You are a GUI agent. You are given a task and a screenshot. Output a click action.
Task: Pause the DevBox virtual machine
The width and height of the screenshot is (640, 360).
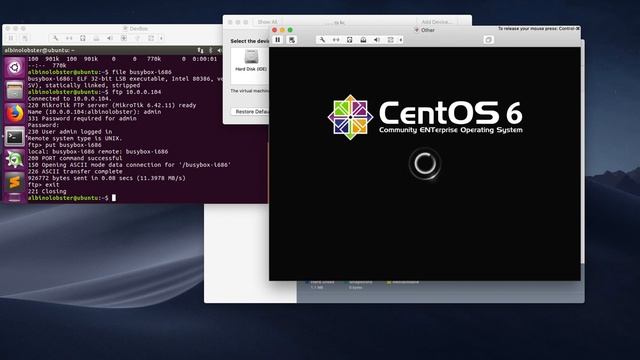(11, 38)
